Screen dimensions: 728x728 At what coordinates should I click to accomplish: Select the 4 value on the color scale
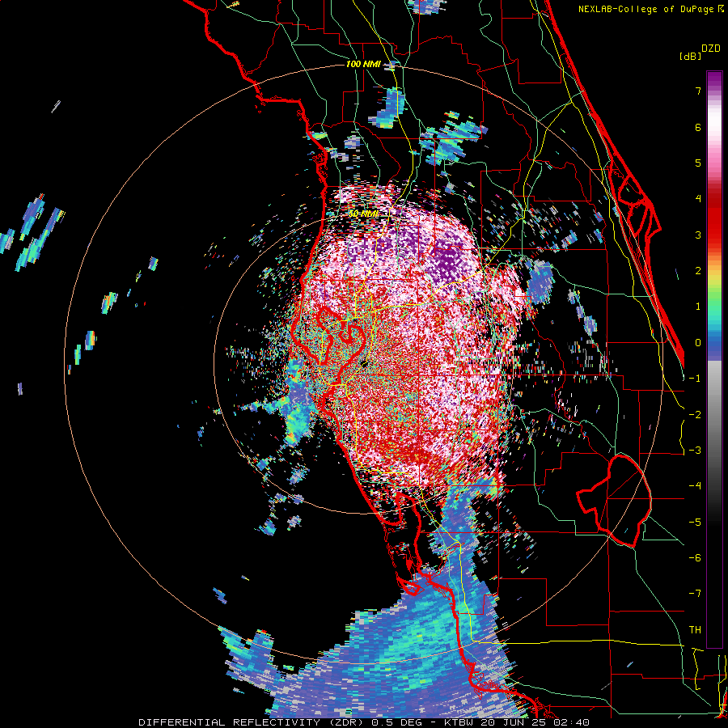tap(698, 199)
